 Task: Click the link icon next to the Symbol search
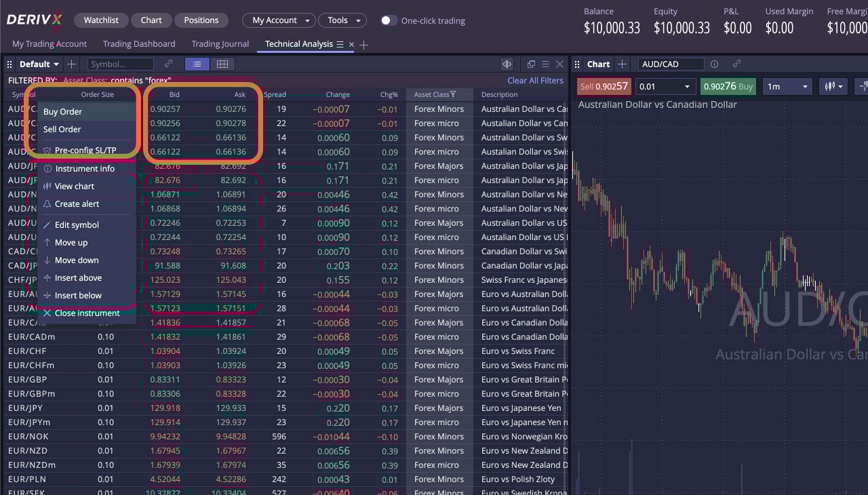pyautogui.click(x=168, y=64)
